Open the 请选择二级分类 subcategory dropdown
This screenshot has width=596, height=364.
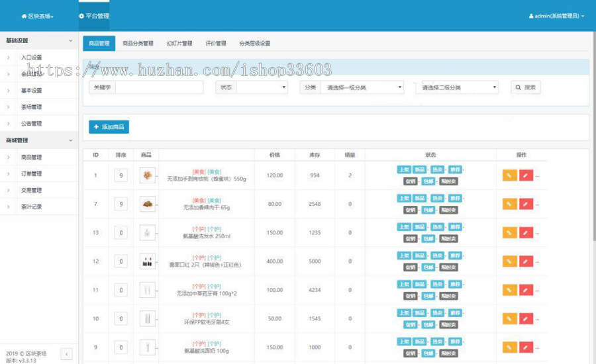pyautogui.click(x=457, y=87)
